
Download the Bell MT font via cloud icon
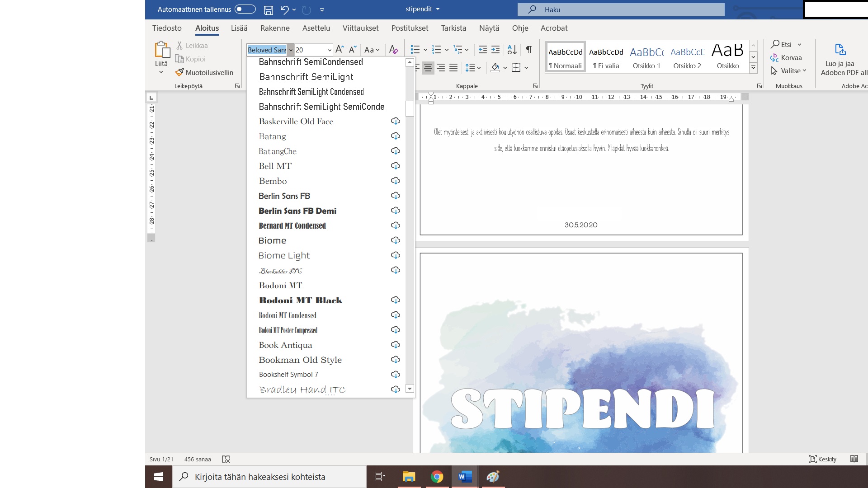[395, 166]
